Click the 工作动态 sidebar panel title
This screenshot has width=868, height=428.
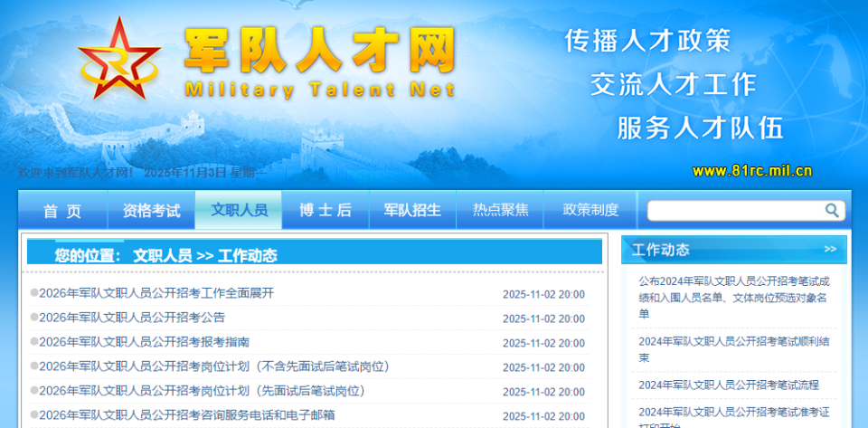660,250
